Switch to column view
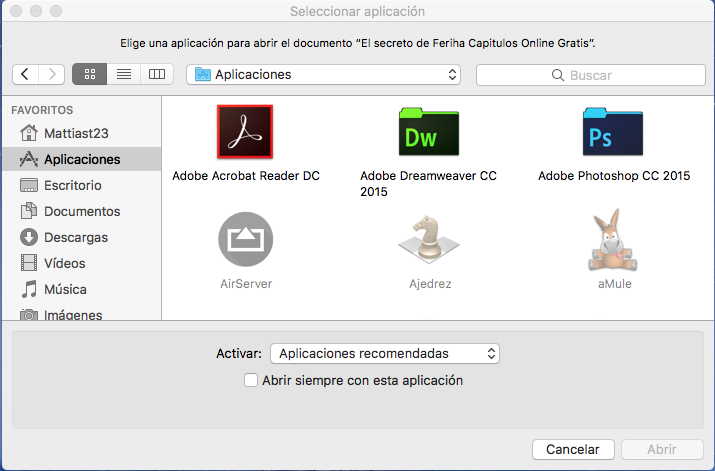This screenshot has height=471, width=715. click(x=157, y=74)
